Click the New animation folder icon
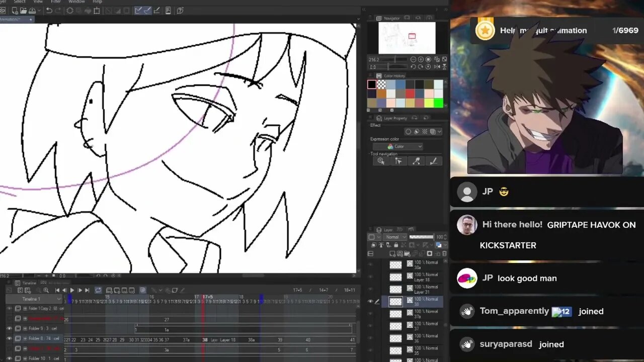 (x=109, y=290)
